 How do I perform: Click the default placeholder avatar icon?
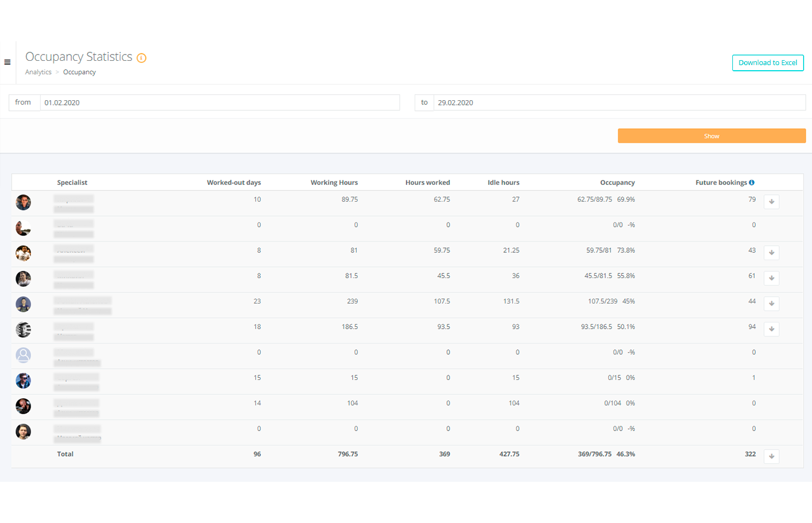tap(23, 355)
